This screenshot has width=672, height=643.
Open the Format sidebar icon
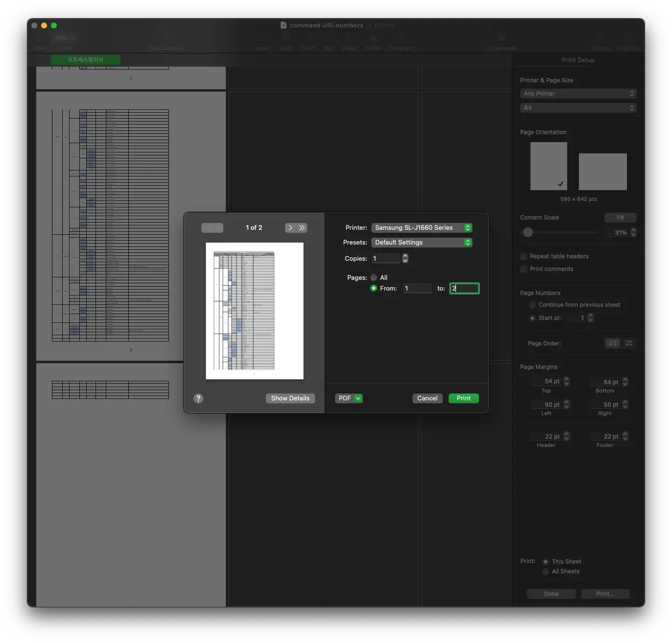(601, 39)
